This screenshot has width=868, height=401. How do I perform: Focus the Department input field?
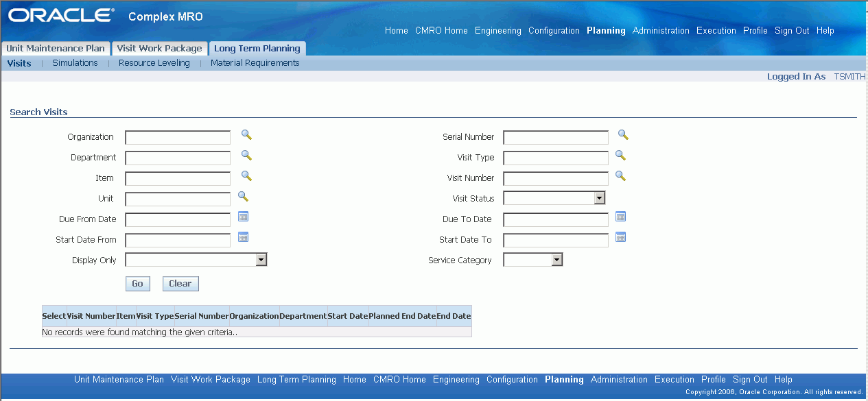tap(178, 158)
